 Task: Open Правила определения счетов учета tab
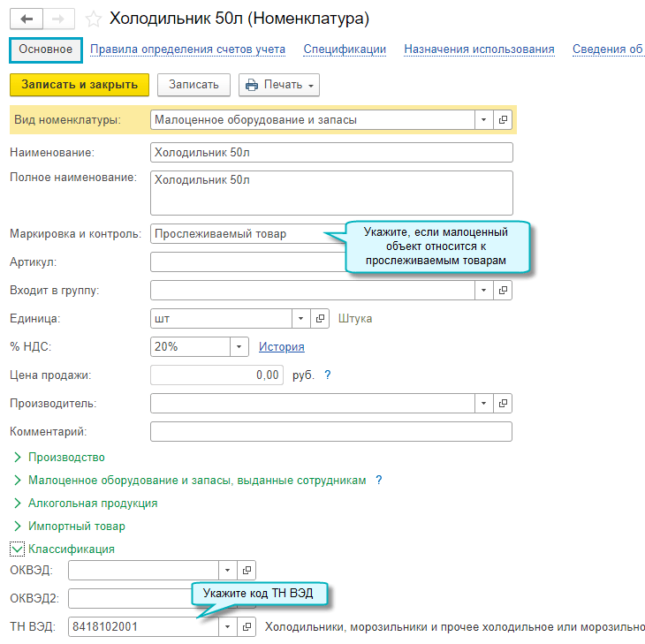[187, 49]
